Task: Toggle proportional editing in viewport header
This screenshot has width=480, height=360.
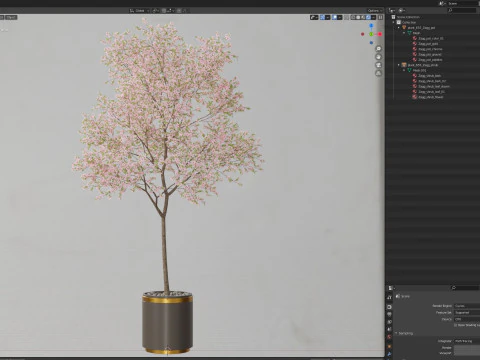Action: tap(179, 11)
